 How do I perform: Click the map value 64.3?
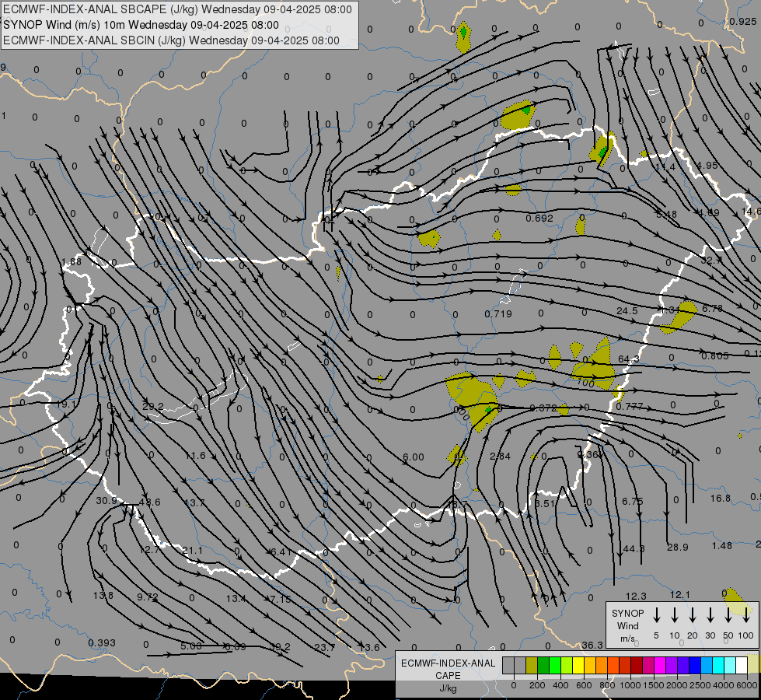point(629,359)
